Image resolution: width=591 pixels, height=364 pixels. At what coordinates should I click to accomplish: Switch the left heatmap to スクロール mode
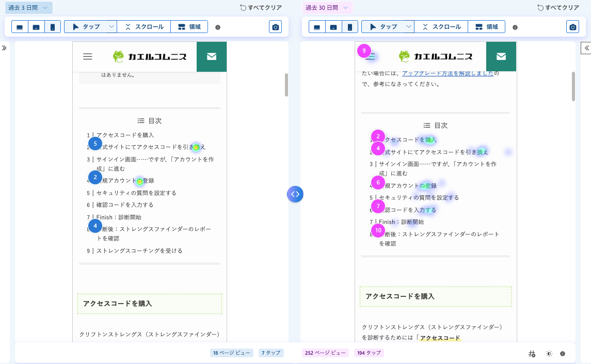[143, 26]
